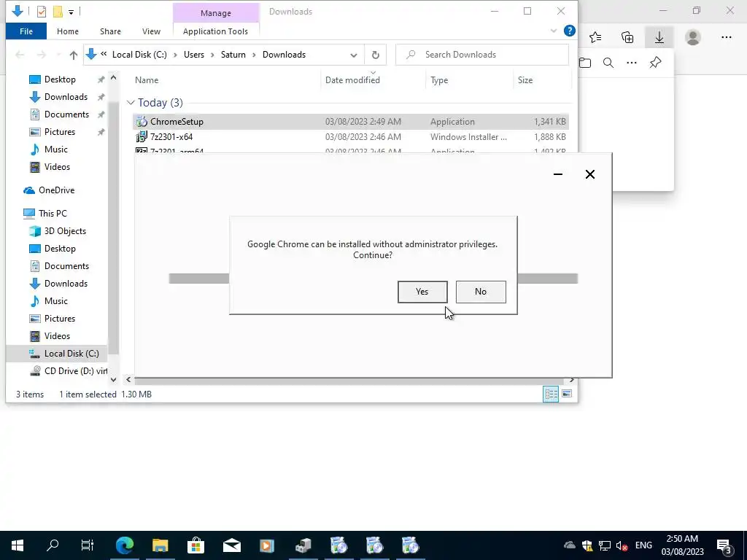Viewport: 747px width, 560px height.
Task: Click the Local Disk (C:) breadcrumb
Action: coord(139,55)
